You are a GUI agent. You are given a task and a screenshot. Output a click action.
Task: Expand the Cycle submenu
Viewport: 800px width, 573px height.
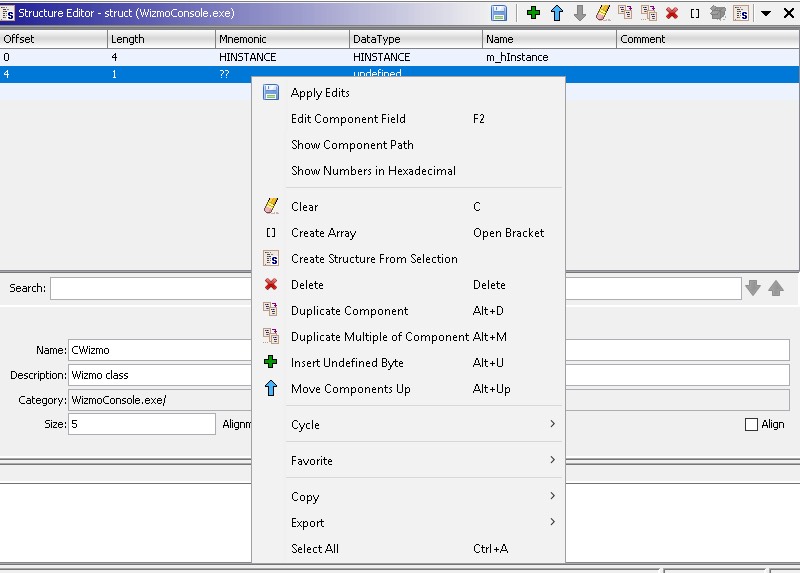point(408,425)
